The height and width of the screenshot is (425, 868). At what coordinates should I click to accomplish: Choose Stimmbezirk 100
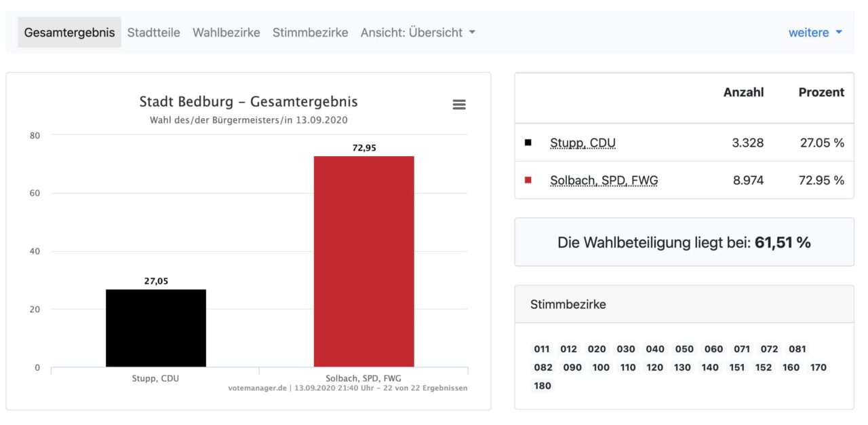pos(601,367)
